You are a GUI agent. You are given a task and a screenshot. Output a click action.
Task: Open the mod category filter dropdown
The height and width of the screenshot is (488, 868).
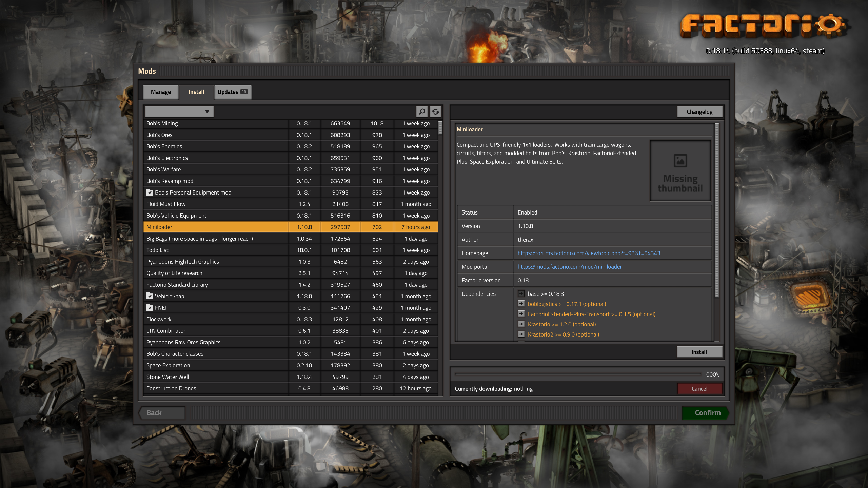pos(179,111)
